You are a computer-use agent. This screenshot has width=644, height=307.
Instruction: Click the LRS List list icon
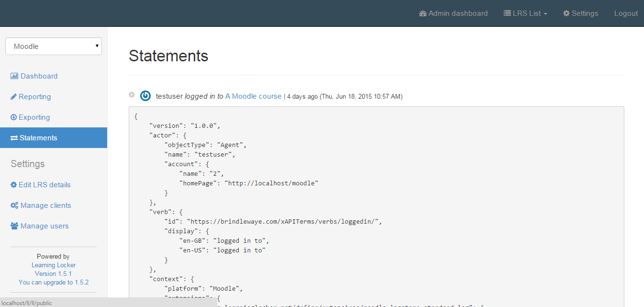point(507,13)
